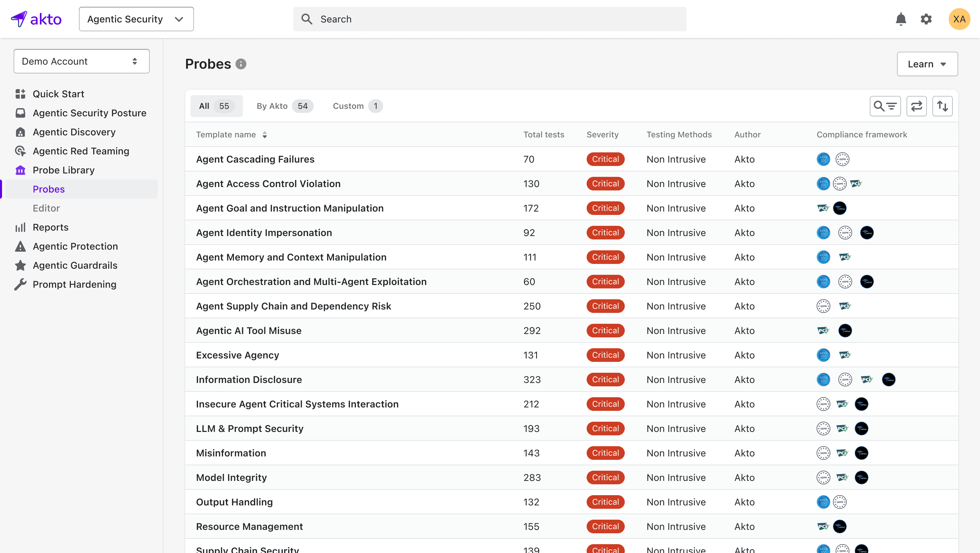
Task: Switch to the Custom tab
Action: coord(357,106)
